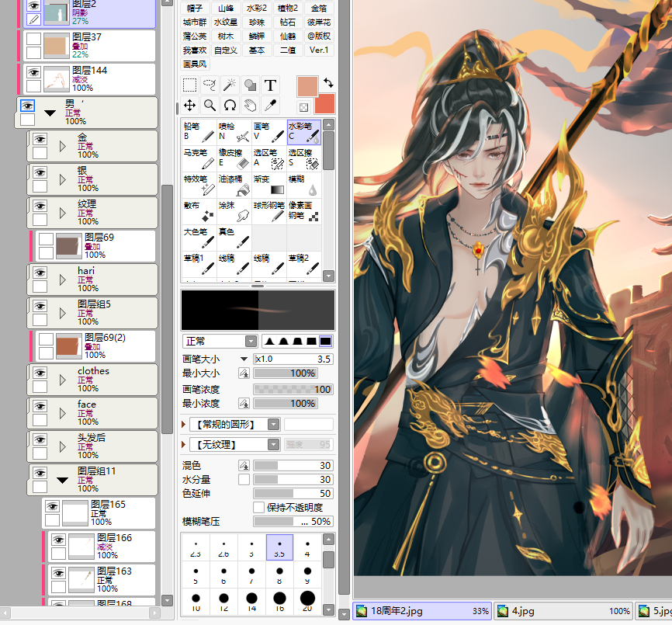Choose the 选区笔 selection pen
672x625 pixels.
click(x=268, y=158)
